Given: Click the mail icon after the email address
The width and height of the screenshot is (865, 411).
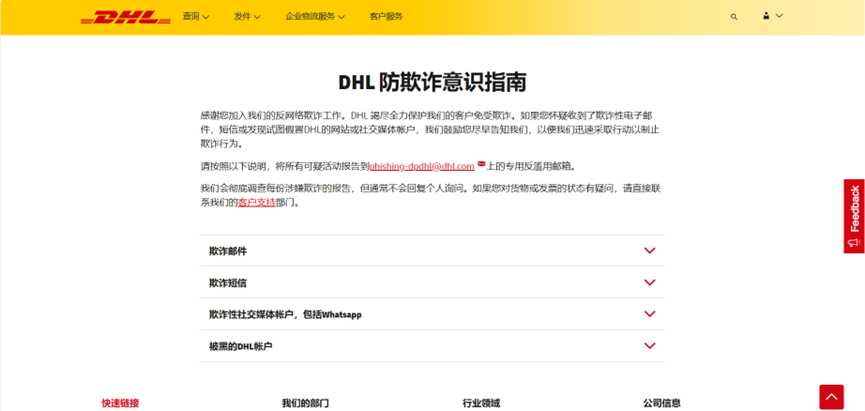Looking at the screenshot, I should [x=481, y=164].
